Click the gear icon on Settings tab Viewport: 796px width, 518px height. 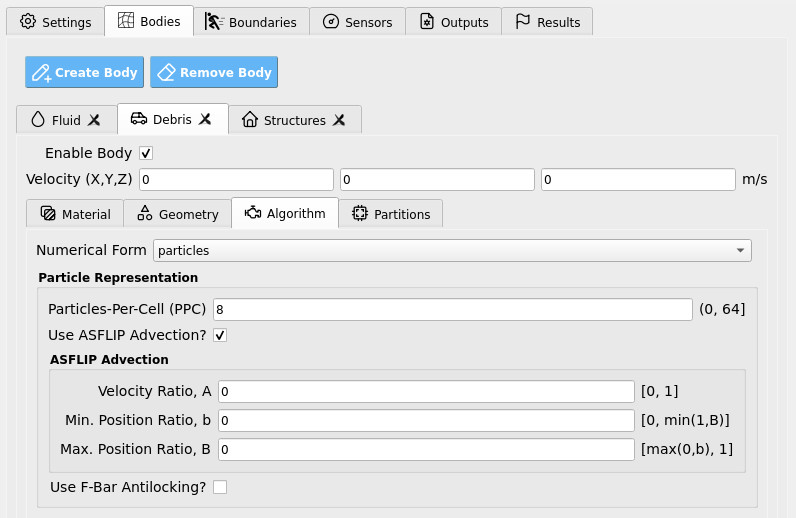click(x=28, y=21)
